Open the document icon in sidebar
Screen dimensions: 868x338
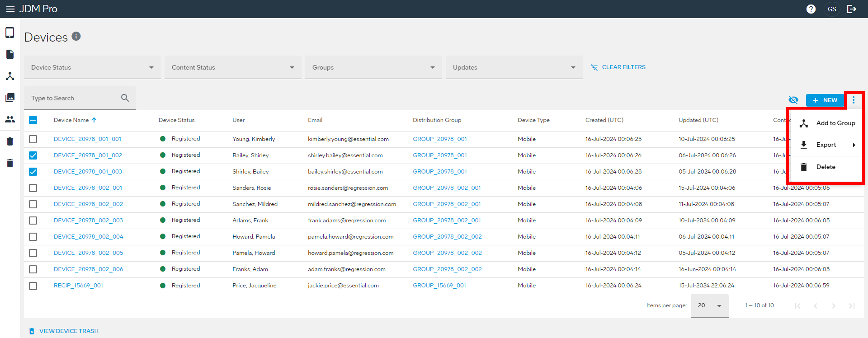coord(10,54)
